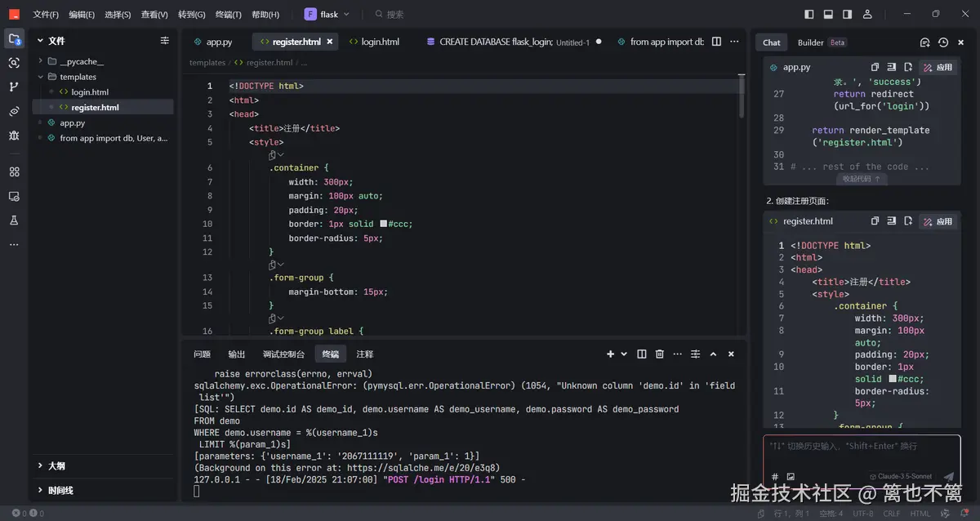This screenshot has width=980, height=521.
Task: Apply the app.py code changes
Action: [x=938, y=67]
